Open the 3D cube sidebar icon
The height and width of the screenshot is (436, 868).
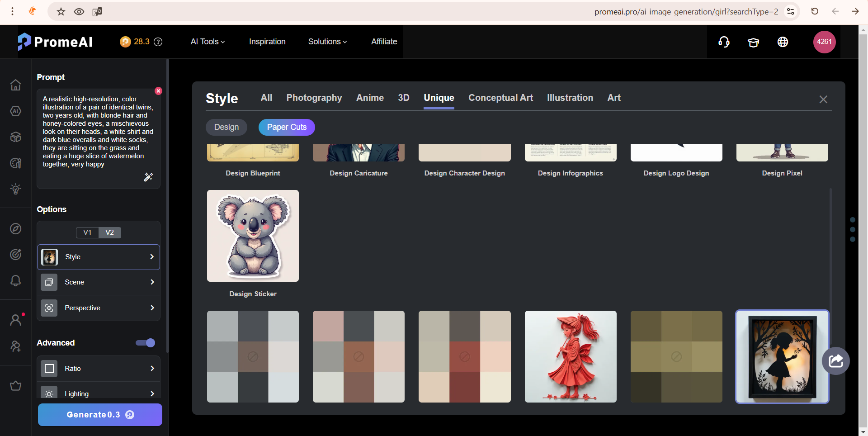pos(16,137)
